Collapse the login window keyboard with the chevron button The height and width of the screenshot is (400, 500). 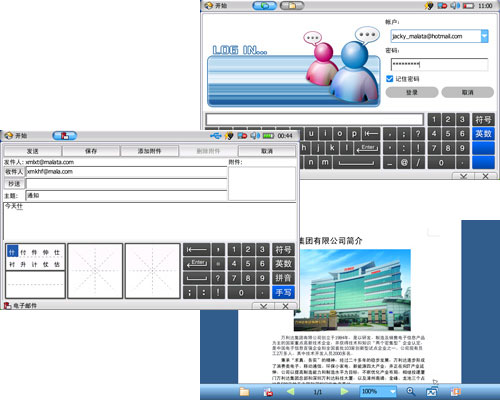coord(463,176)
